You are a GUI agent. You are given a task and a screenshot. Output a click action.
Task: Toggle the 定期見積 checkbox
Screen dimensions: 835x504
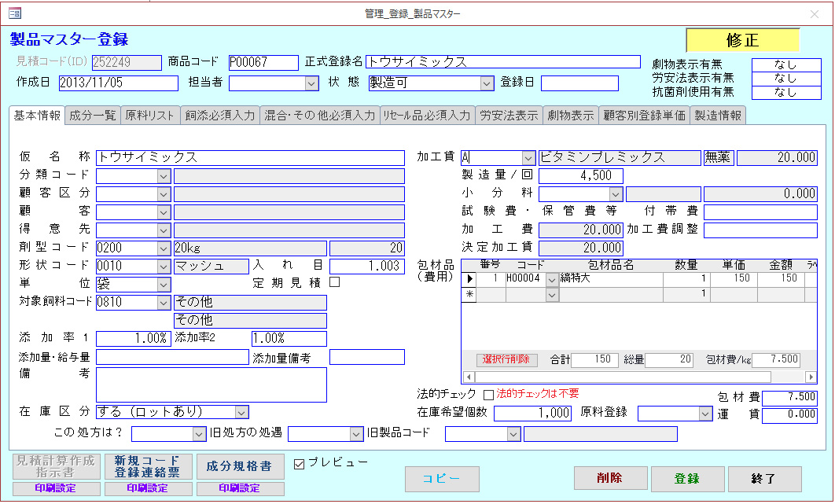click(x=334, y=282)
